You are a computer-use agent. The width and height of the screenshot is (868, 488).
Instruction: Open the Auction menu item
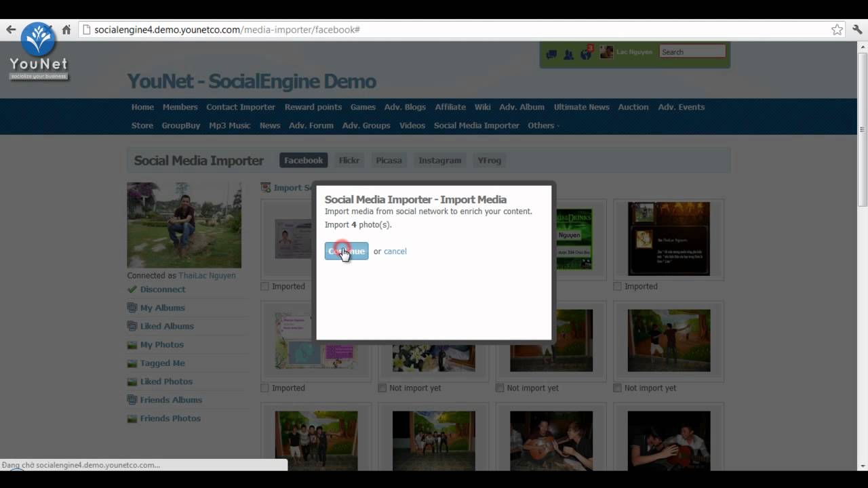coord(633,107)
